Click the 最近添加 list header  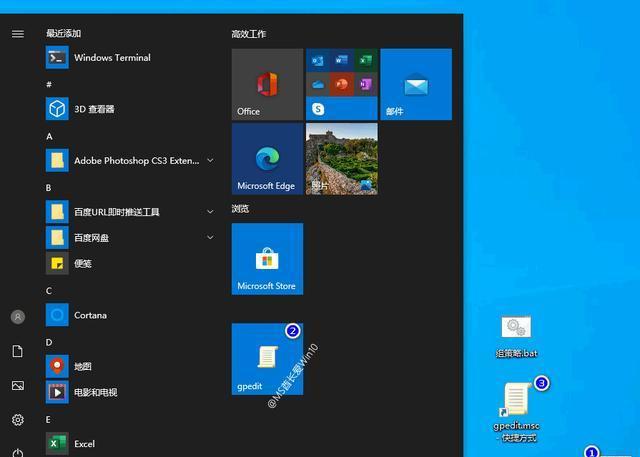coord(63,33)
